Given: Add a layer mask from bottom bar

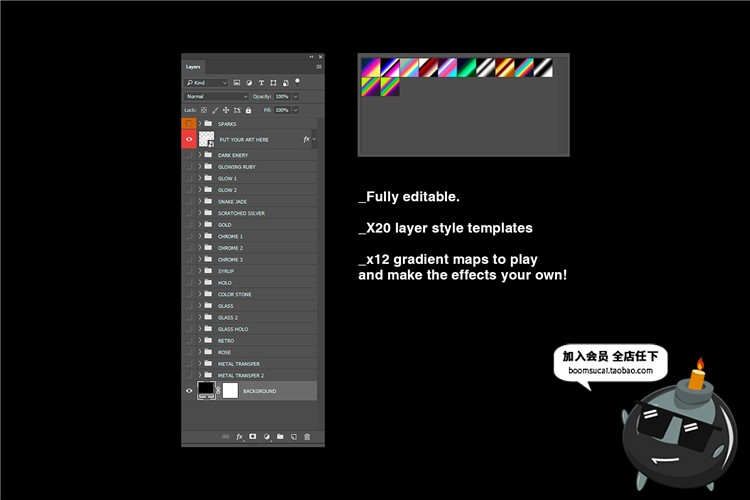Looking at the screenshot, I should [x=253, y=437].
